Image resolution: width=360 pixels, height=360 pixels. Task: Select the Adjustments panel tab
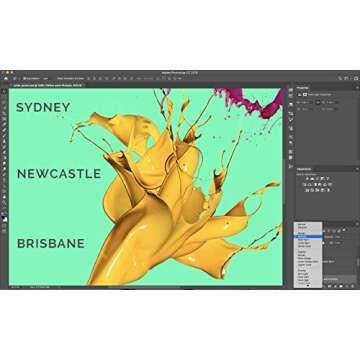pyautogui.click(x=304, y=169)
